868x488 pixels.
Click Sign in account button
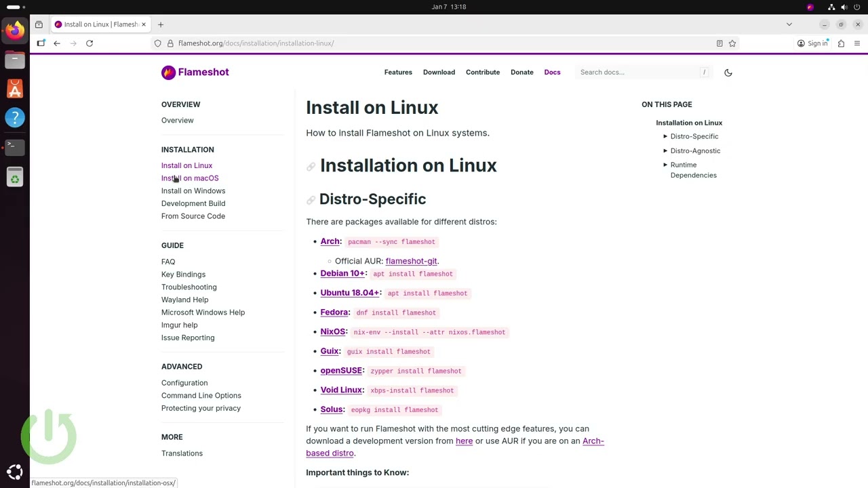(813, 43)
